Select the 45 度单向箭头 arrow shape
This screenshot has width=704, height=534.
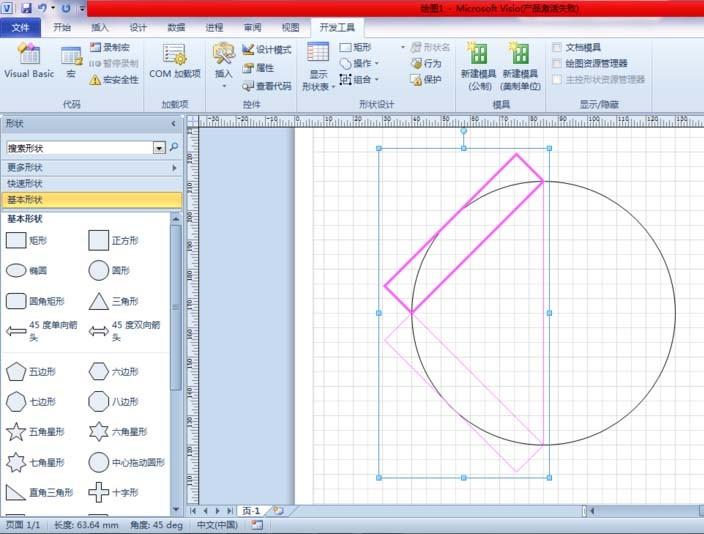click(42, 331)
